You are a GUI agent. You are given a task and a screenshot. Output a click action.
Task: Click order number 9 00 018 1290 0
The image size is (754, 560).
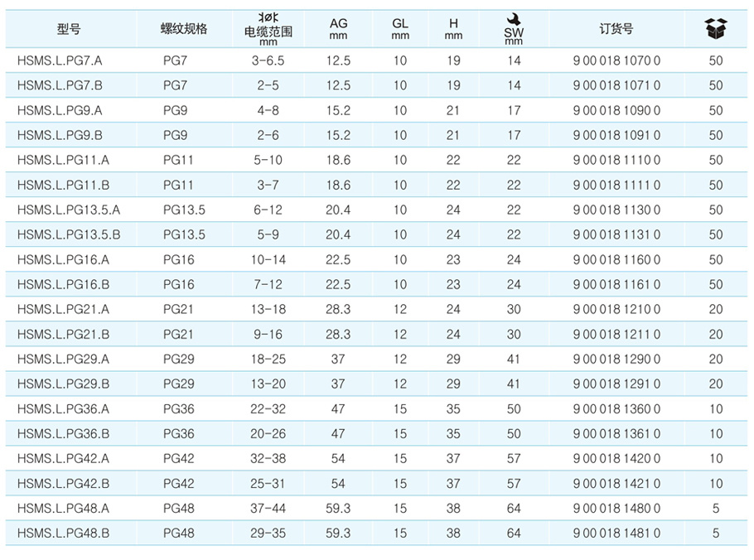616,359
